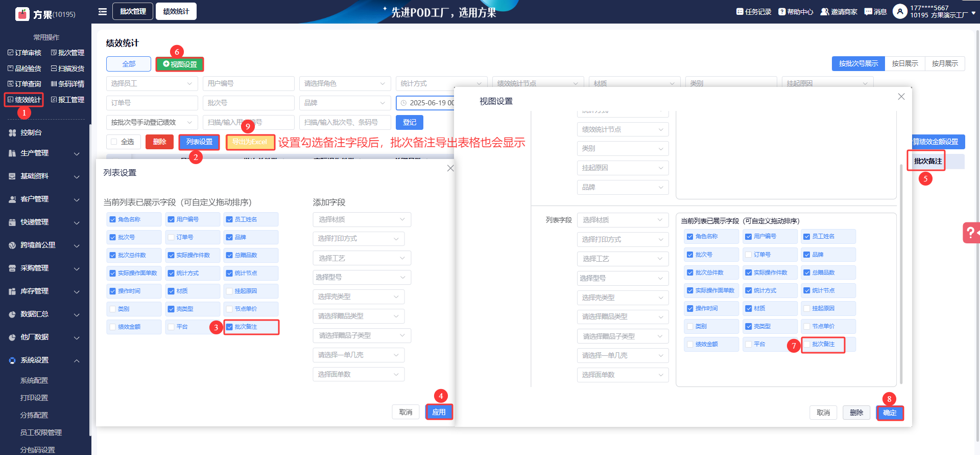The image size is (980, 455).
Task: Tick the 全选 checkbox
Action: coord(114,142)
